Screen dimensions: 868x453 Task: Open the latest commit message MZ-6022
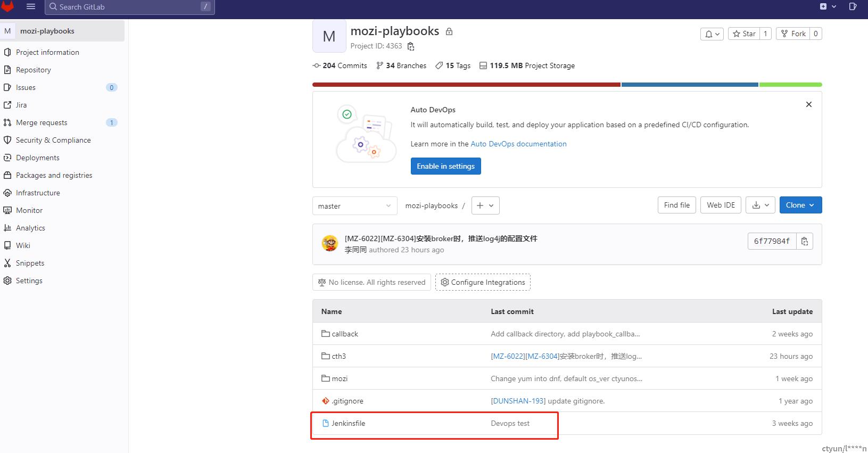pos(441,238)
